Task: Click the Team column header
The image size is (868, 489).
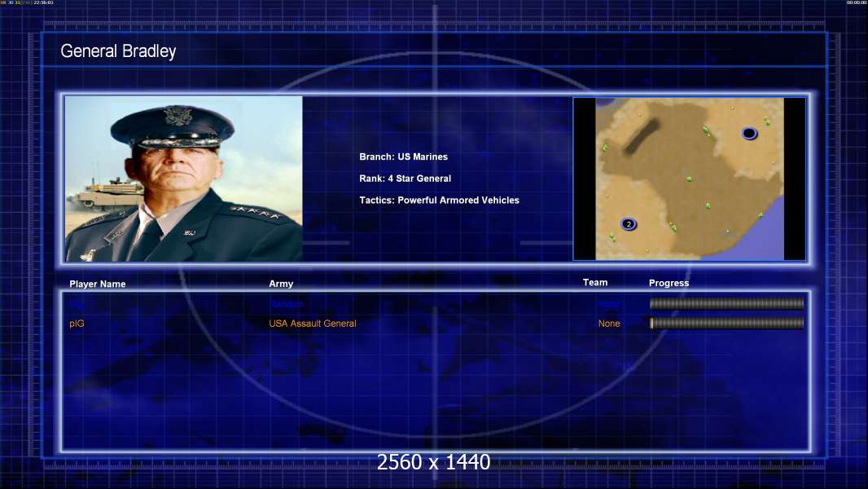Action: point(595,283)
